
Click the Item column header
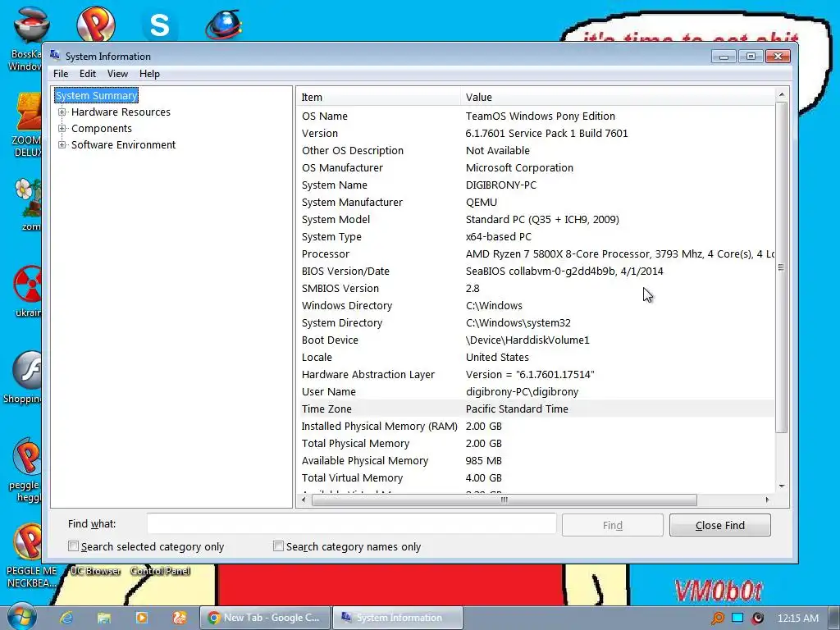pos(378,97)
